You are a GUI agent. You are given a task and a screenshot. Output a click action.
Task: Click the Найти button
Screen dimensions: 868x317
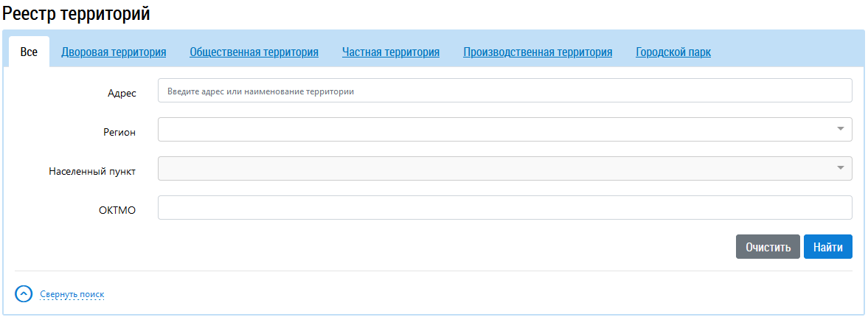[x=827, y=247]
